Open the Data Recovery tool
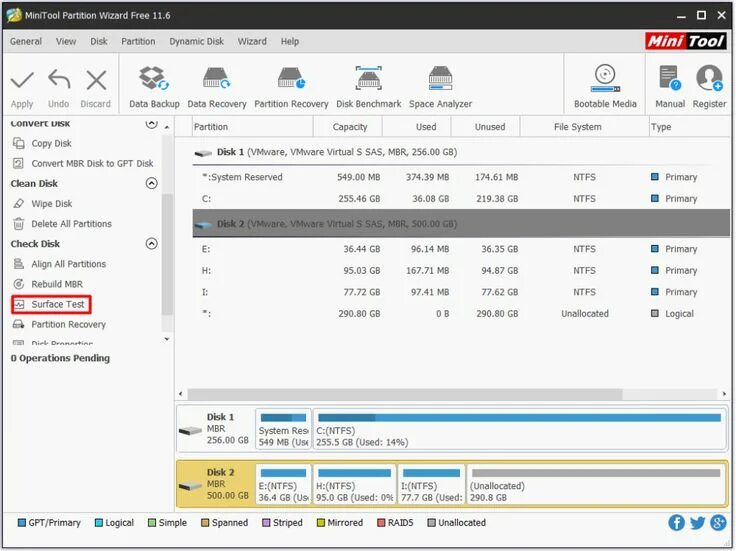The width and height of the screenshot is (736, 551). pos(216,87)
